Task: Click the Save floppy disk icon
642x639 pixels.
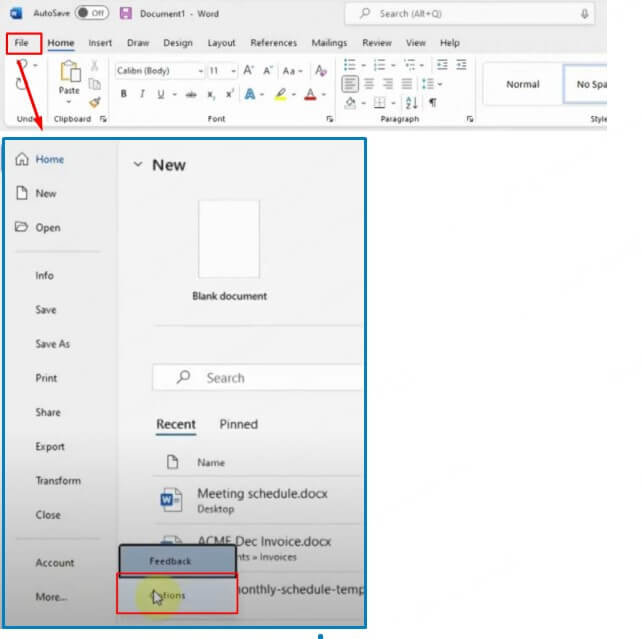Action: [x=126, y=13]
